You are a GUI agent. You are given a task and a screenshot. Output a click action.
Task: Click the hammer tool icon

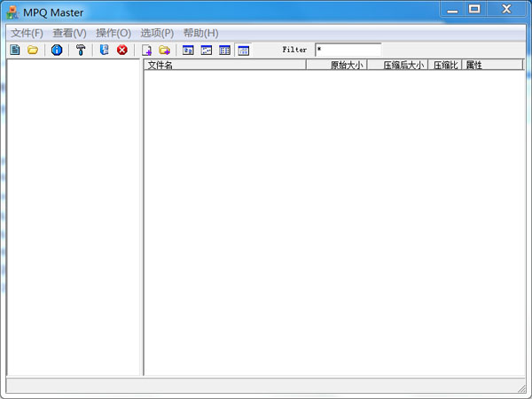pos(81,50)
